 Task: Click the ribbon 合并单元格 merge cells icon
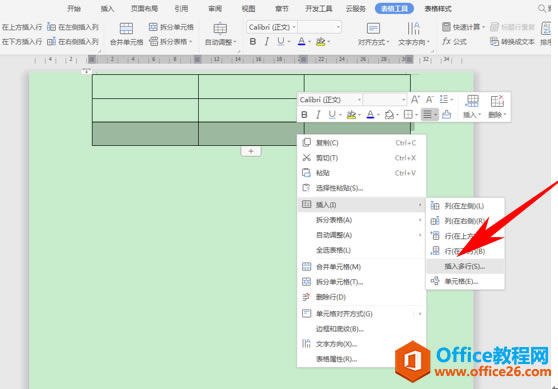pyautogui.click(x=126, y=28)
